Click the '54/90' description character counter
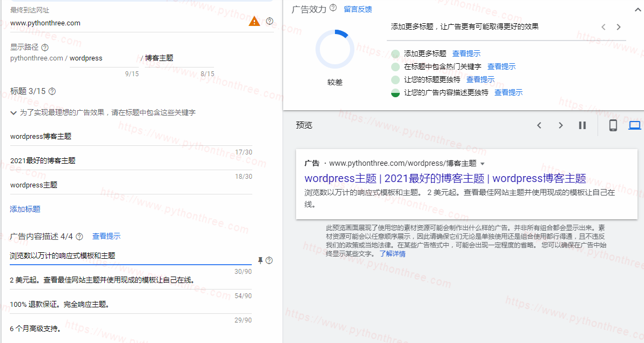This screenshot has height=343, width=644. [x=243, y=296]
